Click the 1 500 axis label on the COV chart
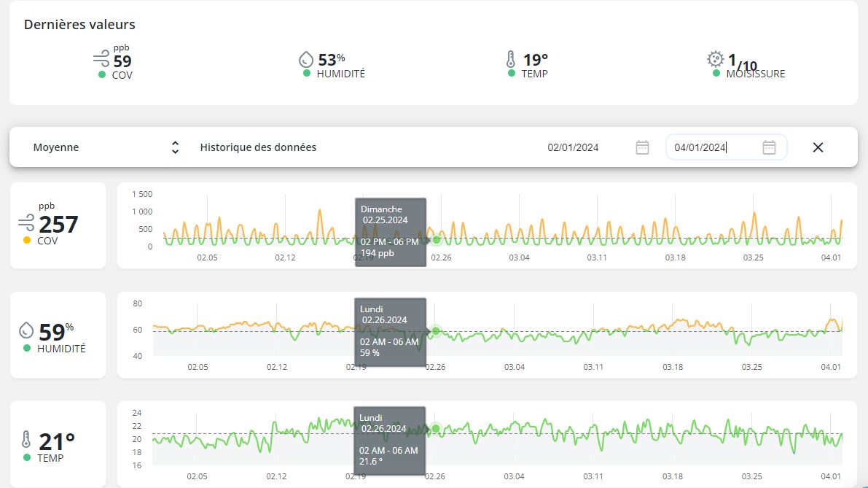Image resolution: width=868 pixels, height=488 pixels. coord(141,194)
